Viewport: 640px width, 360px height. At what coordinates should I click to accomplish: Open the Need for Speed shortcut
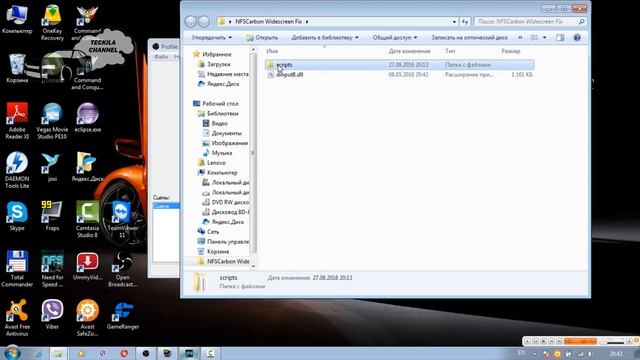pos(52,269)
